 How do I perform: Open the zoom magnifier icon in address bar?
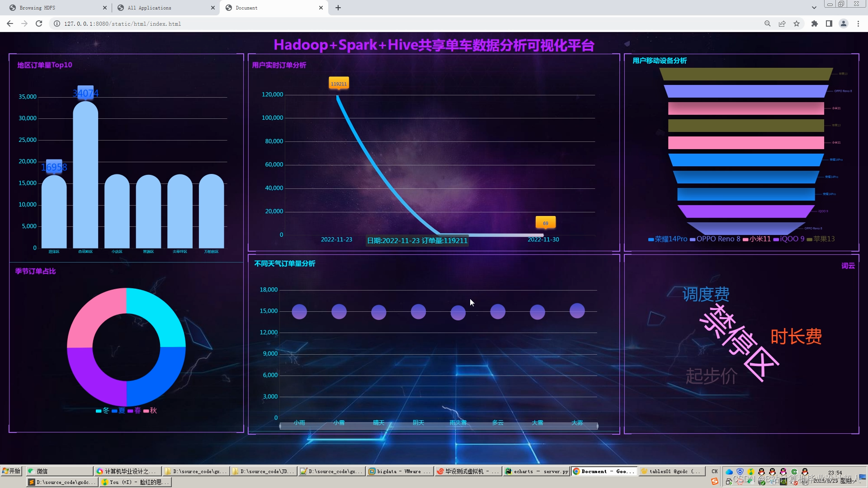coord(767,23)
